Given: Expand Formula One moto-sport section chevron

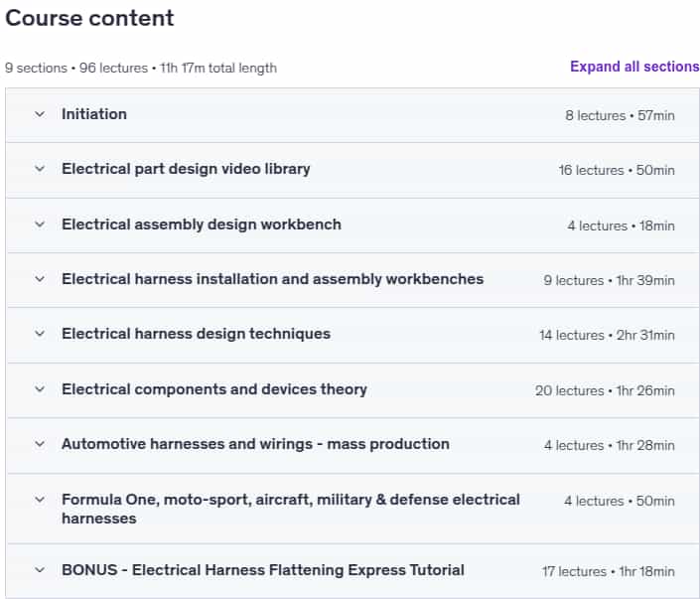Looking at the screenshot, I should 40,500.
